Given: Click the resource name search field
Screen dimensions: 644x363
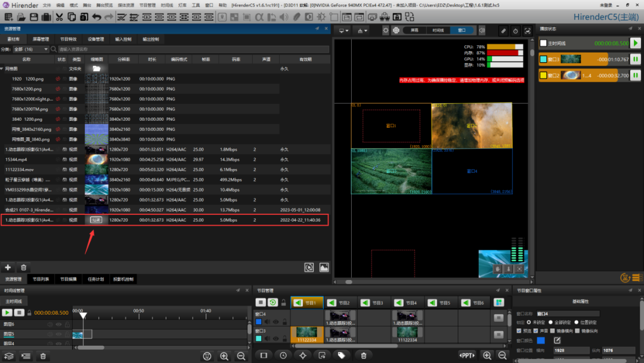Looking at the screenshot, I should click(193, 50).
